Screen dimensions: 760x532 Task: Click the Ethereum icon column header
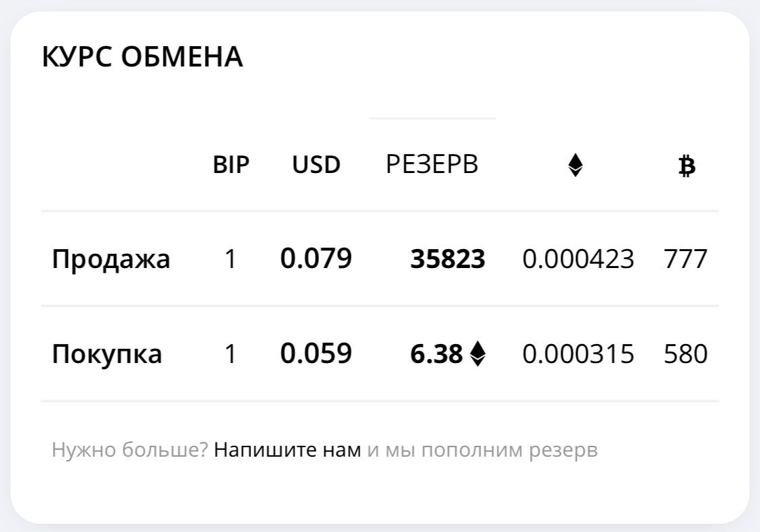pos(575,165)
